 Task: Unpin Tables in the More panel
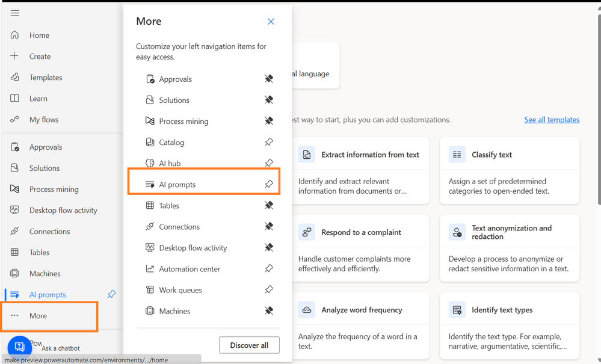click(x=269, y=205)
